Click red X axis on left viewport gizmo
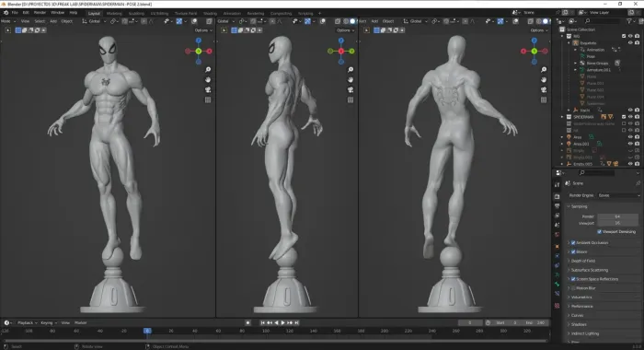Screen dimensions: 644x350 point(210,51)
